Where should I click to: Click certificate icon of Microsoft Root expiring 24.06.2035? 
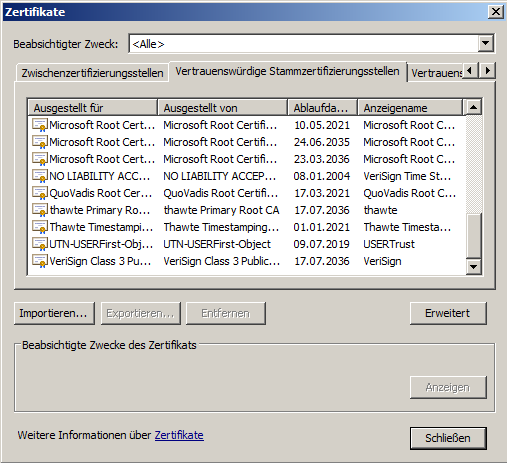pos(39,142)
